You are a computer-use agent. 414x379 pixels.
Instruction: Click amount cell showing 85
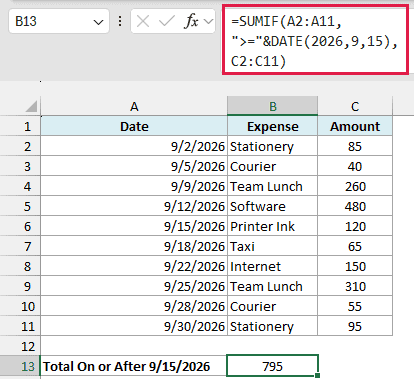pyautogui.click(x=355, y=146)
